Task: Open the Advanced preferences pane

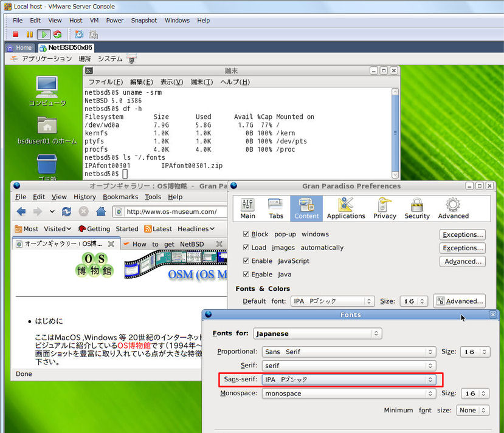Action: click(x=453, y=208)
